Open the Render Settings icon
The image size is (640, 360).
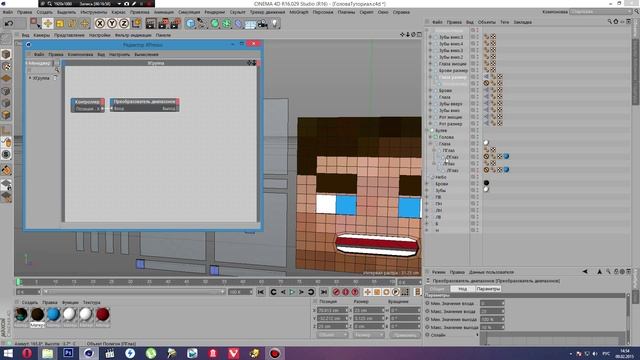point(176,24)
